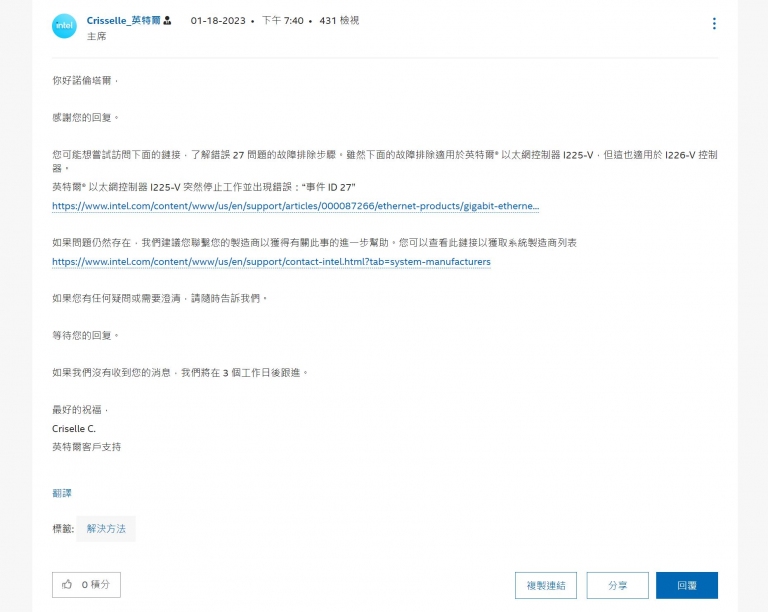The height and width of the screenshot is (612, 768).
Task: Select the 解決方法 tag
Action: pyautogui.click(x=106, y=529)
